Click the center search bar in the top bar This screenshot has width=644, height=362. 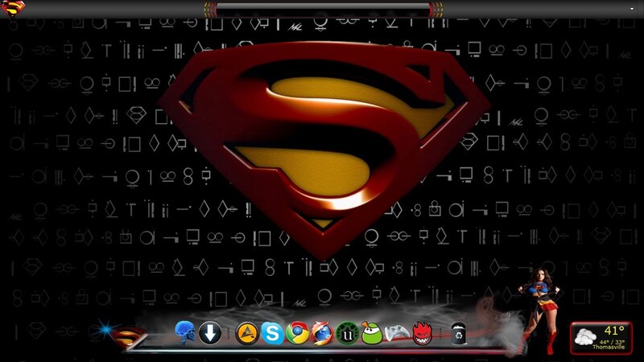323,9
